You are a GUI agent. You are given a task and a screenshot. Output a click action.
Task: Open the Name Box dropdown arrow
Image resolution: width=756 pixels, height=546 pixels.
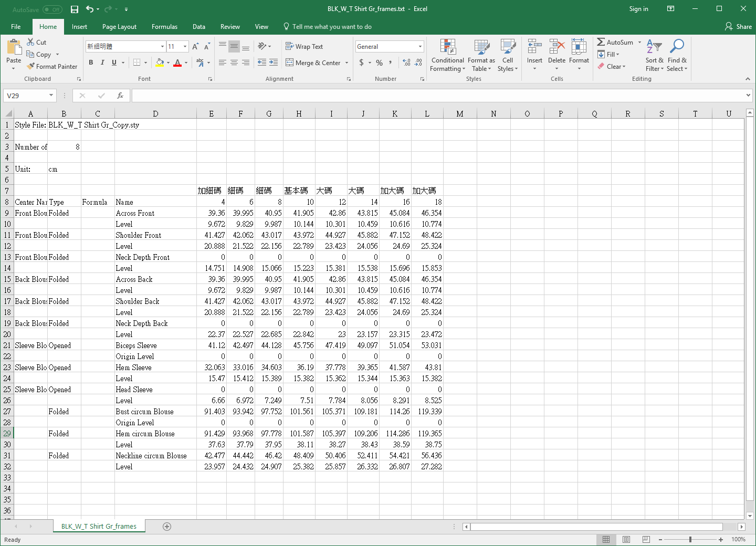click(51, 96)
